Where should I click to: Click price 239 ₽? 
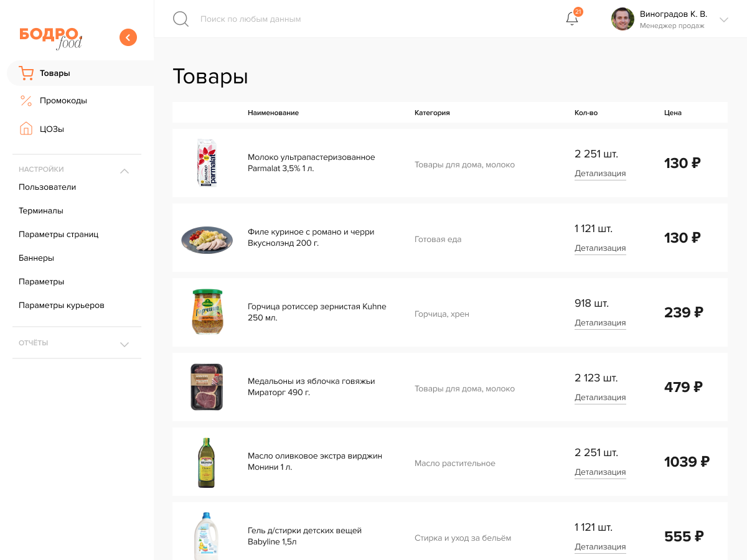click(684, 312)
